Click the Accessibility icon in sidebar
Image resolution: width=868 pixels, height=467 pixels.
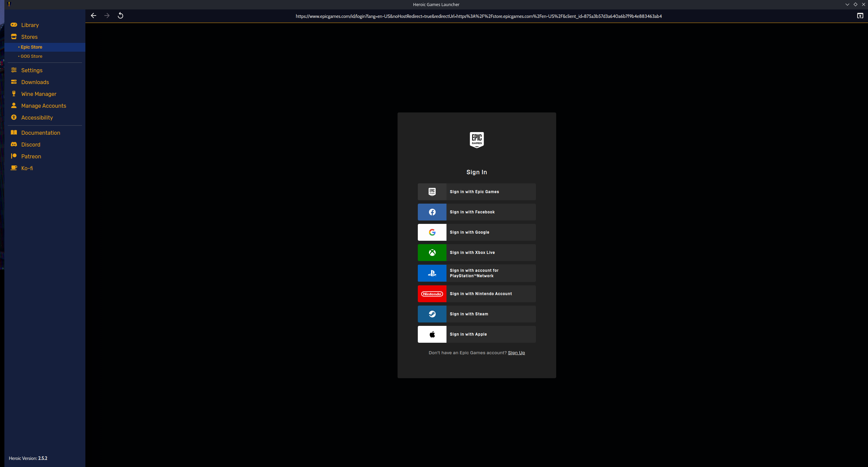14,117
